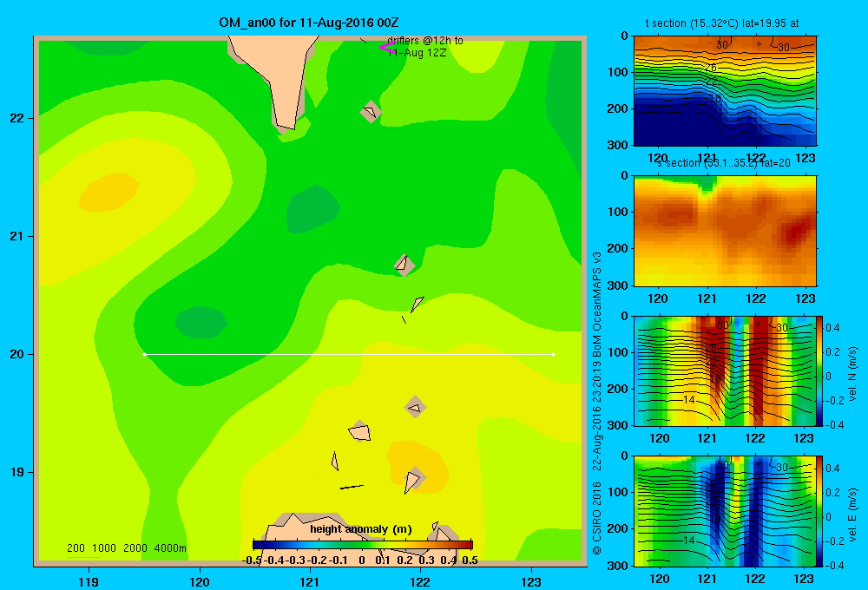
Task: Click the 0.4 tick on the vel. N colorbar
Action: [x=833, y=328]
